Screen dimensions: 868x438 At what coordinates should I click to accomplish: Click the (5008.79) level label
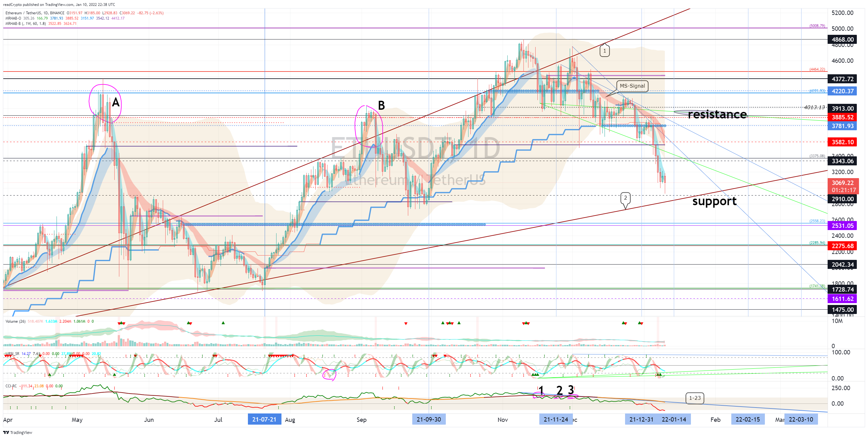pos(817,25)
